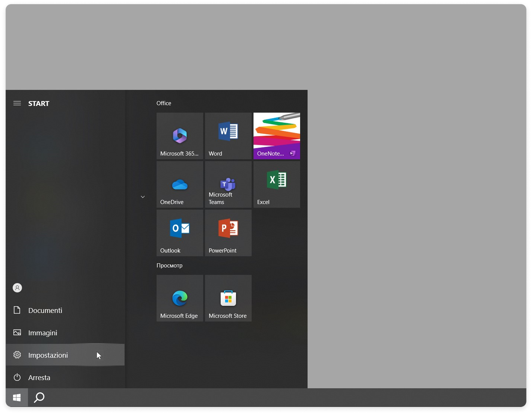Launch Outlook from the Start tiles
532x414 pixels.
coord(180,233)
